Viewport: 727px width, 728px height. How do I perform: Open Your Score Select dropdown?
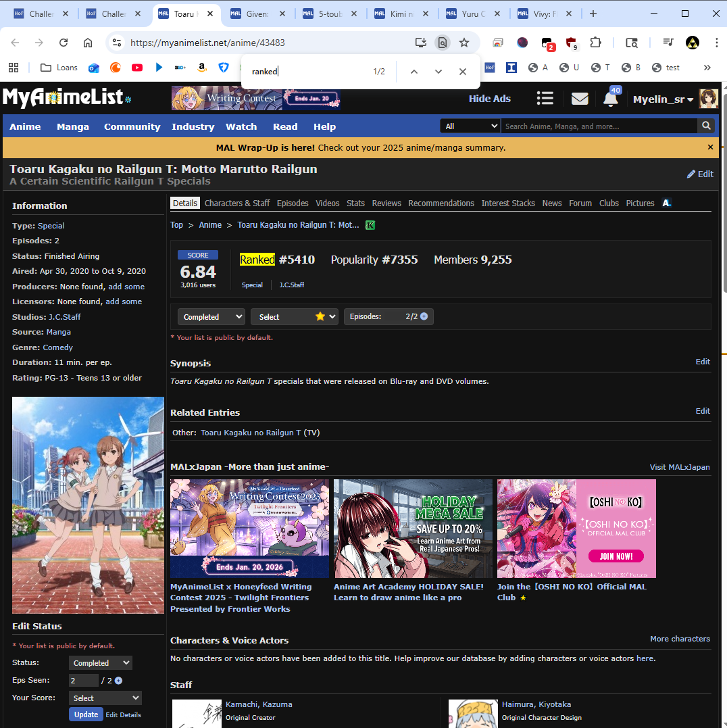point(105,698)
